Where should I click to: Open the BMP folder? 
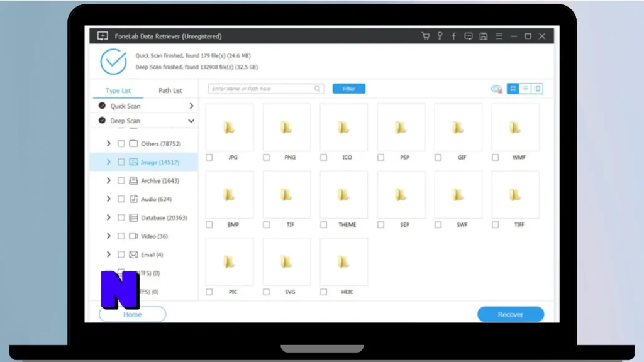[229, 195]
